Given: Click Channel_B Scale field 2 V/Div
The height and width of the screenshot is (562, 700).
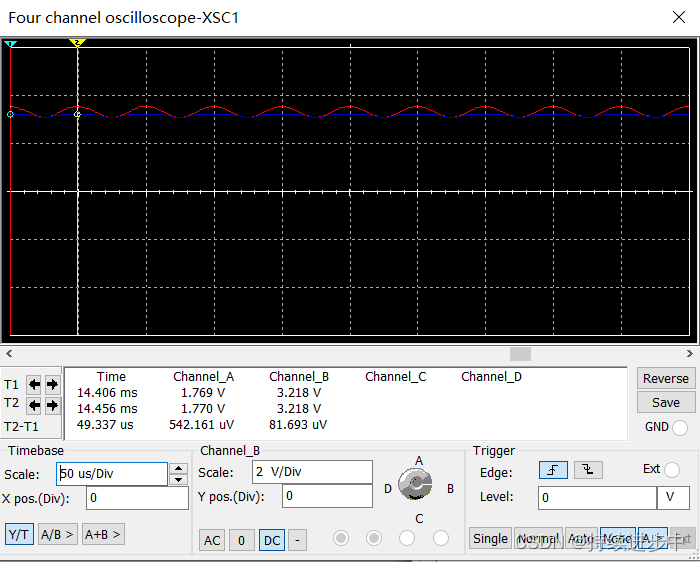Looking at the screenshot, I should click(312, 472).
